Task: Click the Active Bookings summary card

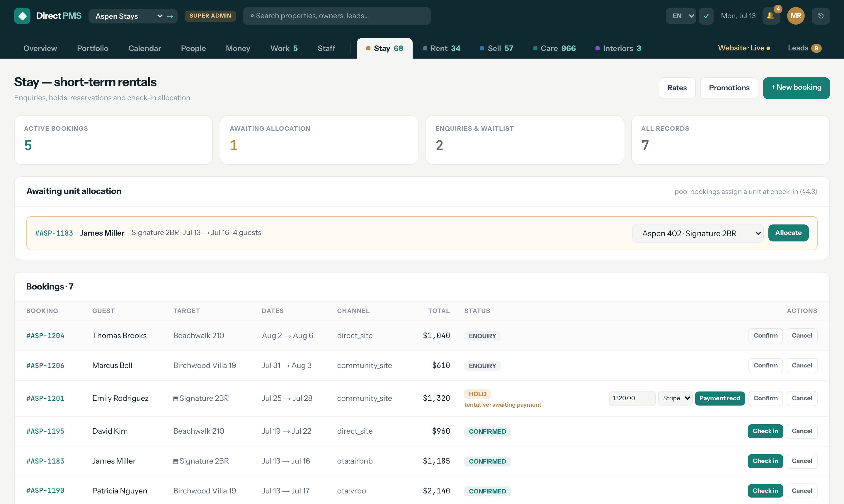Action: [113, 140]
